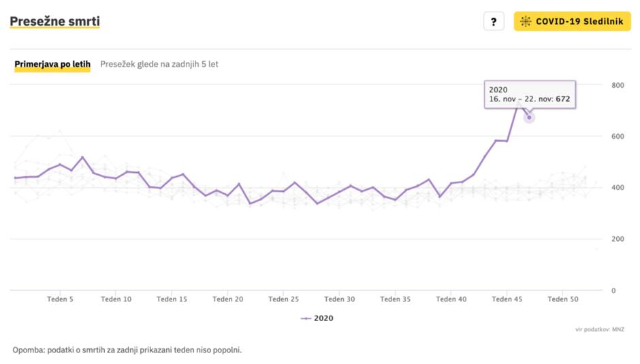Select the Teden 15 axis label
This screenshot has height=364, width=640.
click(172, 299)
